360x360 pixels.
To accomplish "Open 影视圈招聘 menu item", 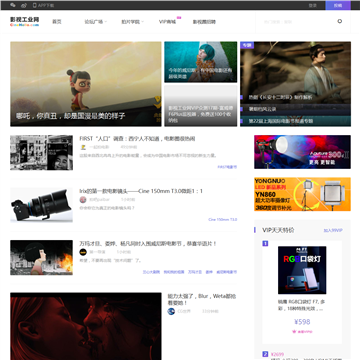I will tap(204, 22).
